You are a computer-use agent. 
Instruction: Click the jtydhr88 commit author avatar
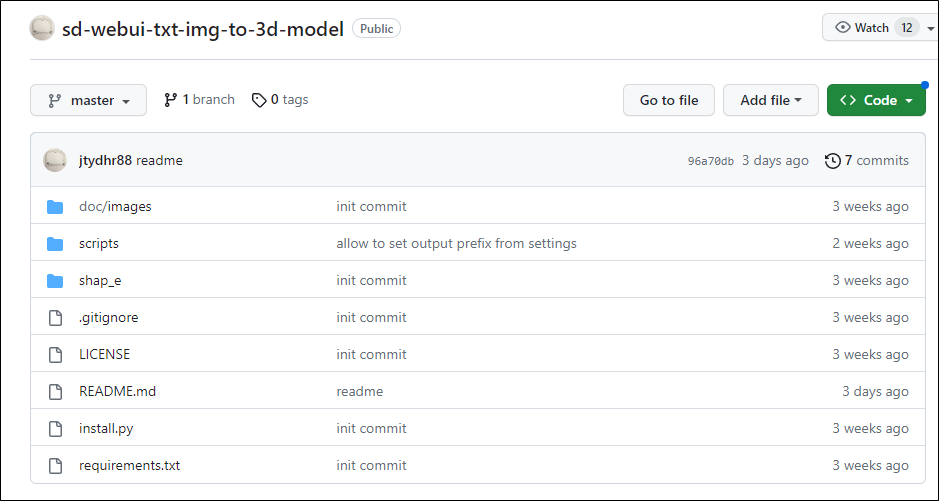pos(55,160)
